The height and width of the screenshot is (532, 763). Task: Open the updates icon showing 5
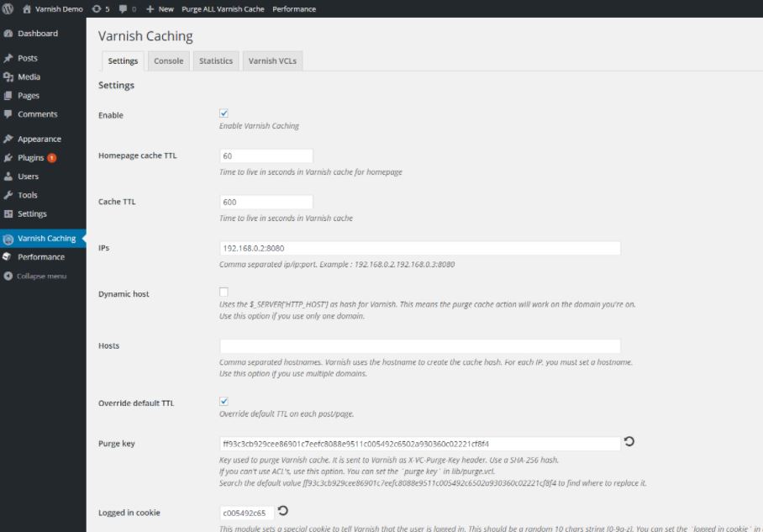click(101, 8)
